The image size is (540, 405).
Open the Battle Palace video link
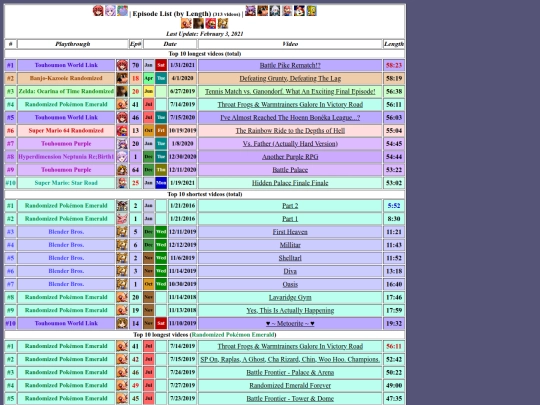290,170
